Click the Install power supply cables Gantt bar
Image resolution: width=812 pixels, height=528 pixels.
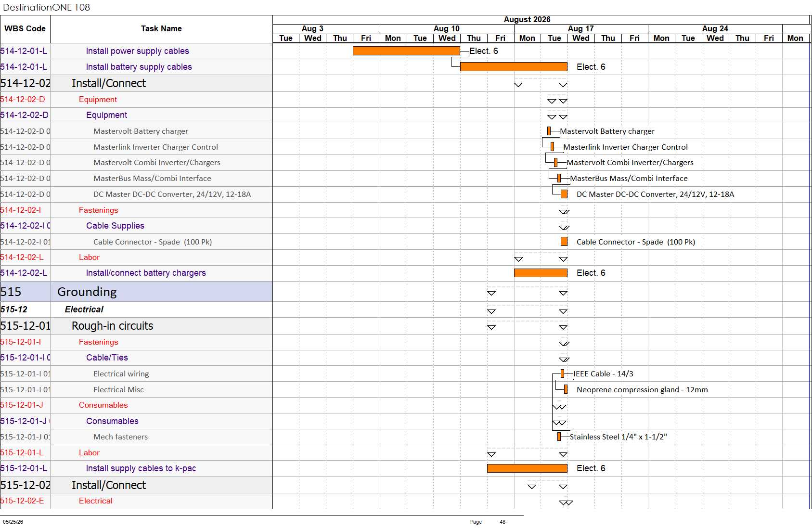pyautogui.click(x=406, y=51)
